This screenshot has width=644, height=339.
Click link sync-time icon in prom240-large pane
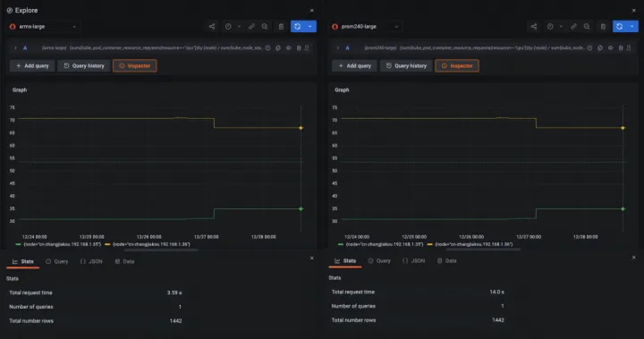(x=573, y=27)
